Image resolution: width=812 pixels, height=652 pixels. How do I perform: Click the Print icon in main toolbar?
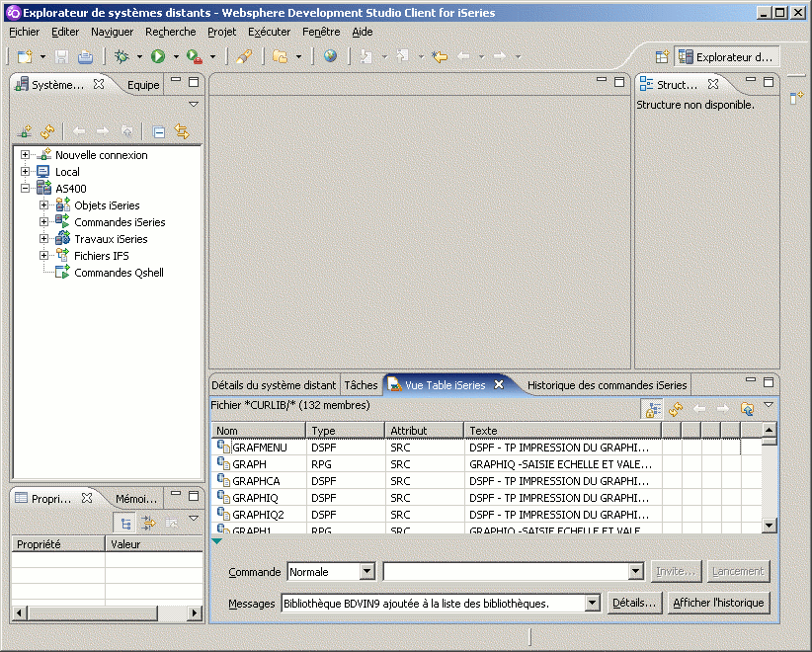coord(85,56)
